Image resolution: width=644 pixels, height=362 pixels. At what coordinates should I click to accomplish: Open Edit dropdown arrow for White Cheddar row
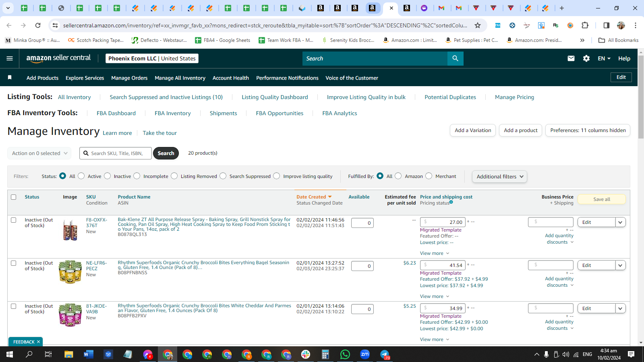(620, 308)
